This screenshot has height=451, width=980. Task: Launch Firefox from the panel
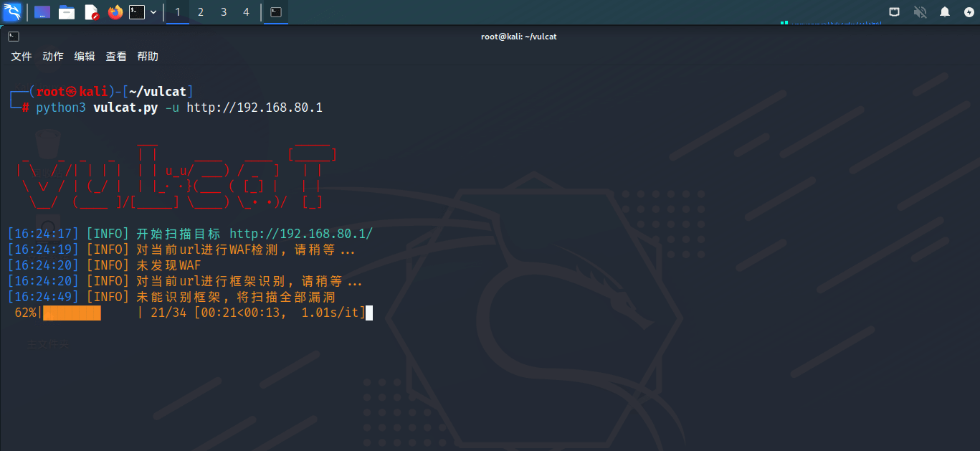(115, 12)
